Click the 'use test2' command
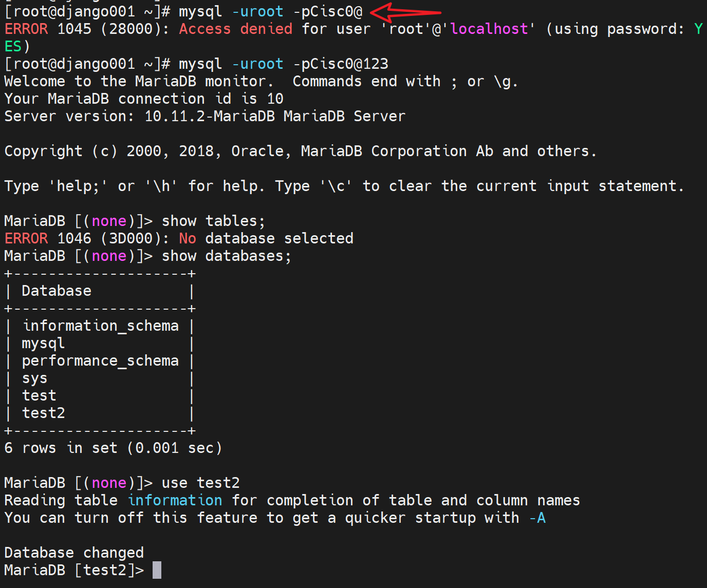This screenshot has width=707, height=588. [200, 483]
